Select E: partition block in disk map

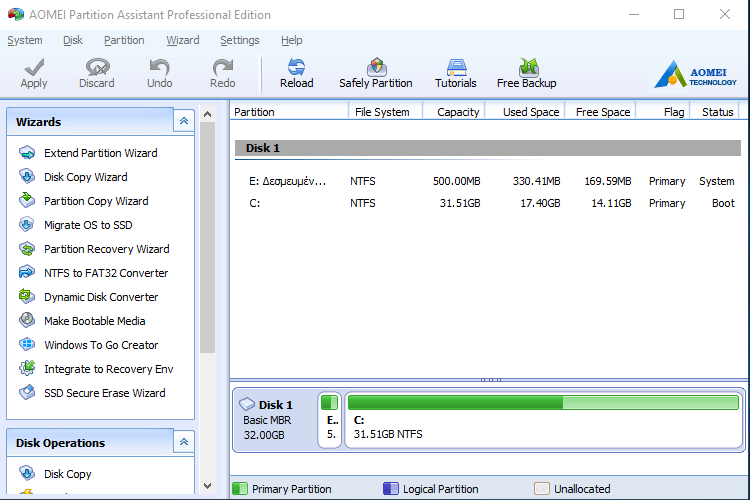tap(330, 420)
